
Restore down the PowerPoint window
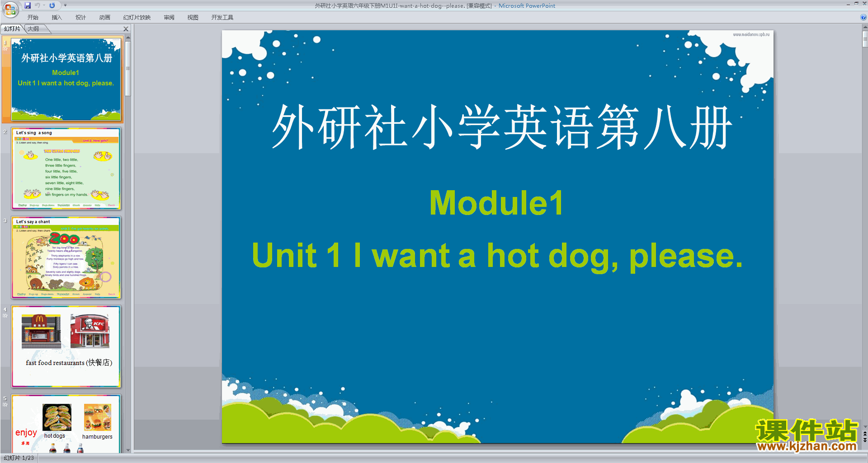856,3
